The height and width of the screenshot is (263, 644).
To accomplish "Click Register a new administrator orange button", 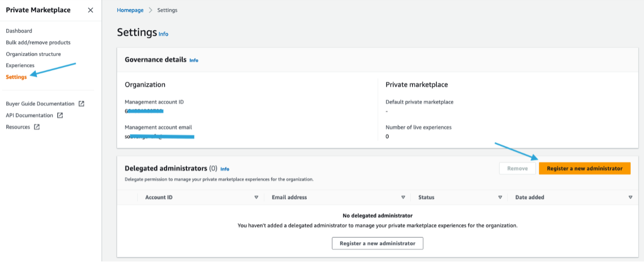I will [585, 168].
